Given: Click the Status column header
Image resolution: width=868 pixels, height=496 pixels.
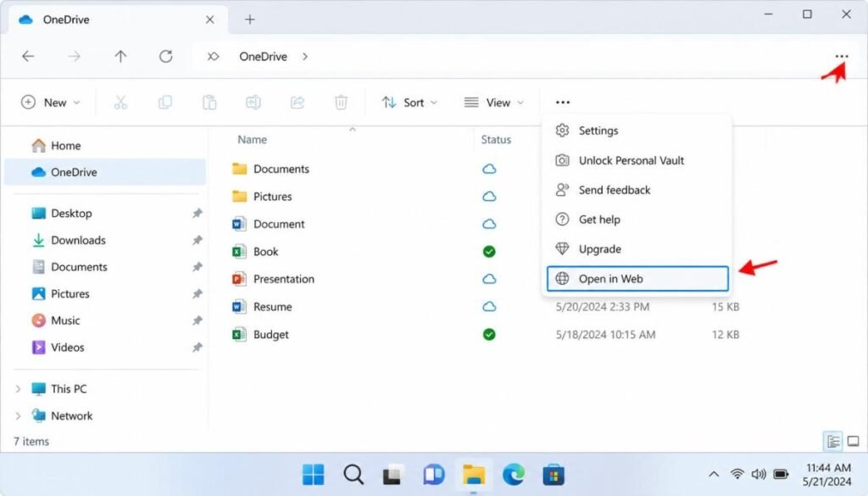Looking at the screenshot, I should 495,140.
